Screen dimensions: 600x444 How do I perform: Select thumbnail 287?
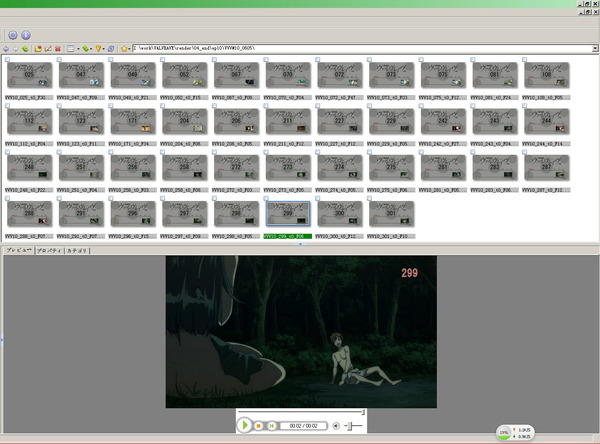click(546, 168)
